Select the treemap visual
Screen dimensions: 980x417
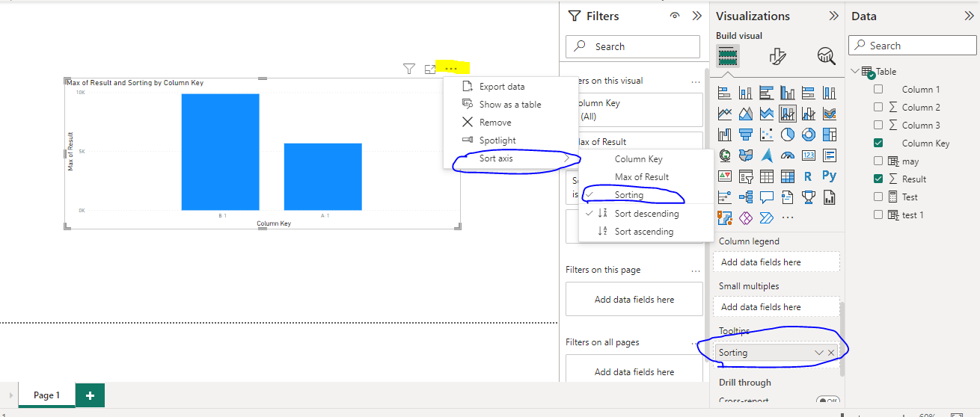tap(829, 135)
